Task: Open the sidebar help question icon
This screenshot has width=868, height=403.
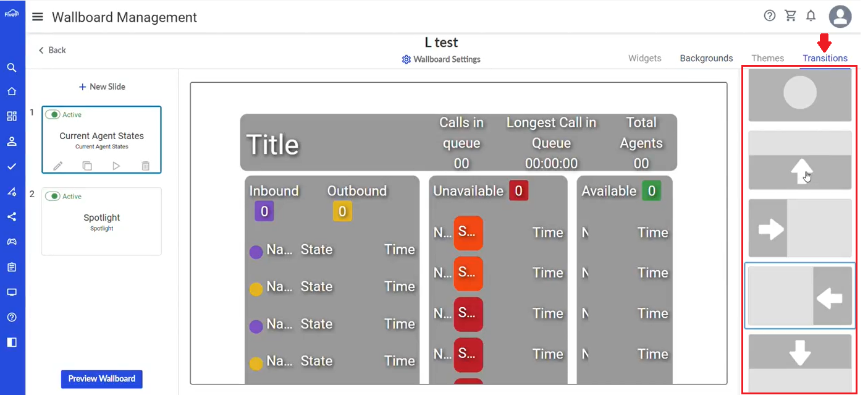Action: click(x=12, y=317)
